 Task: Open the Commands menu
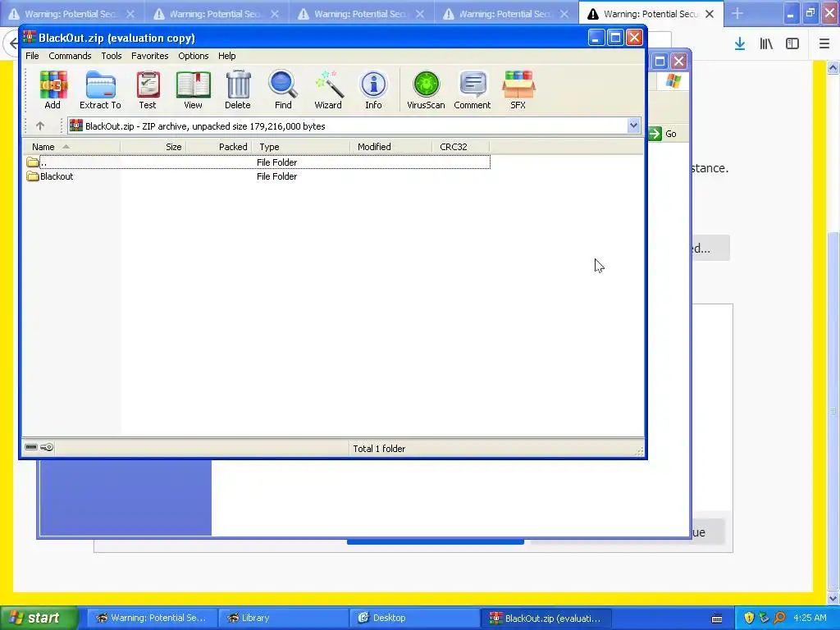click(70, 56)
